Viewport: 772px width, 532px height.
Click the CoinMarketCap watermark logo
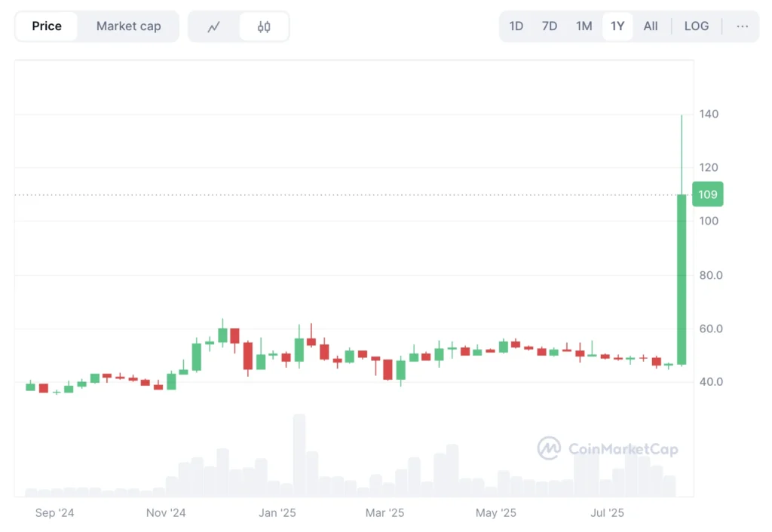point(608,449)
